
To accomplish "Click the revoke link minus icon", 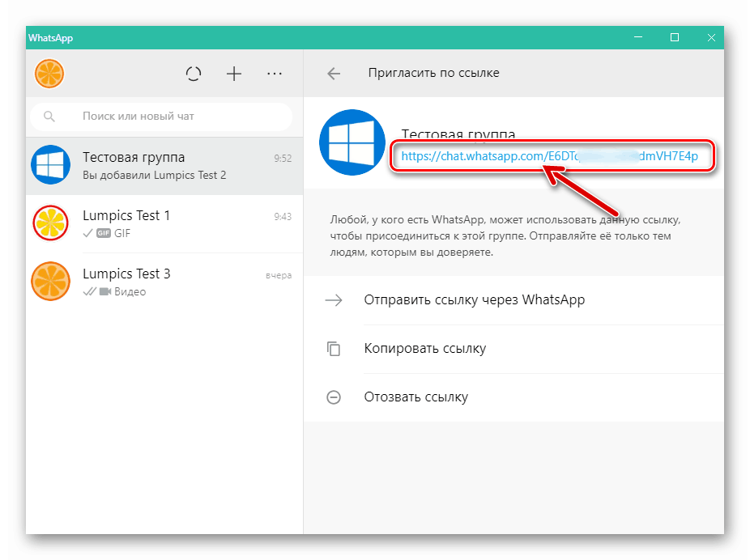I will click(x=334, y=397).
